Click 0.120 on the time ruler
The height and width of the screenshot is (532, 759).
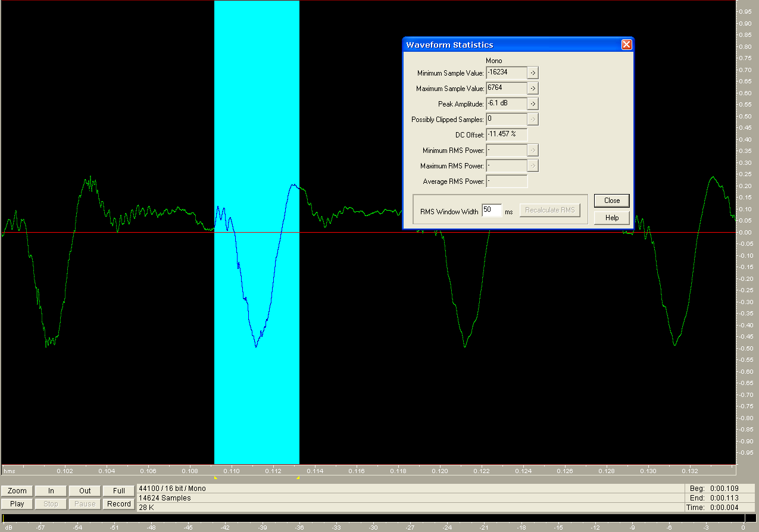(x=440, y=471)
